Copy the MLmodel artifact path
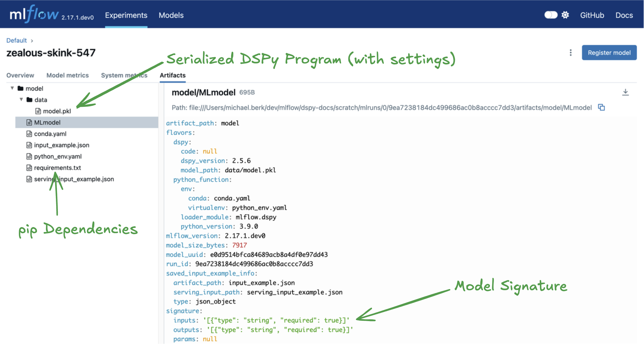644x345 pixels. pyautogui.click(x=602, y=108)
